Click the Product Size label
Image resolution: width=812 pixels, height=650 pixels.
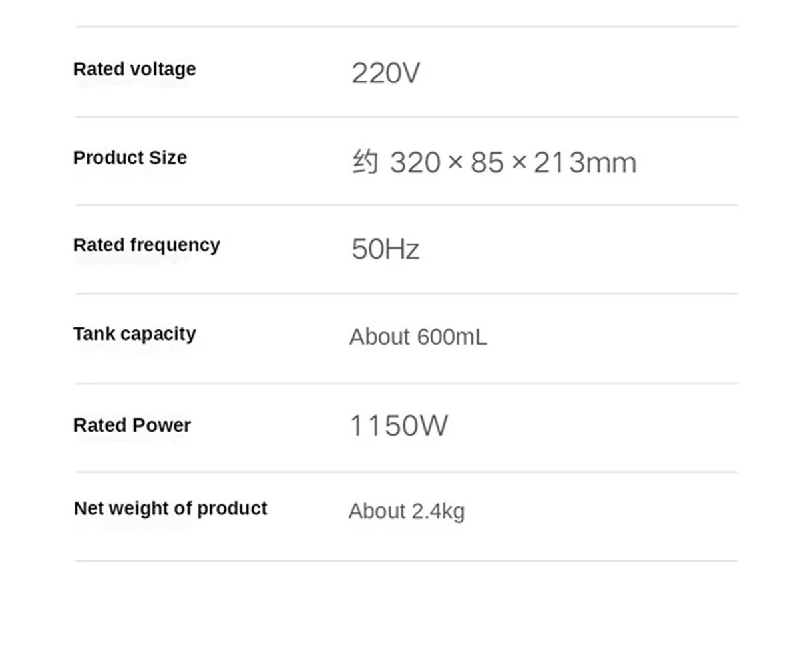[x=130, y=158]
